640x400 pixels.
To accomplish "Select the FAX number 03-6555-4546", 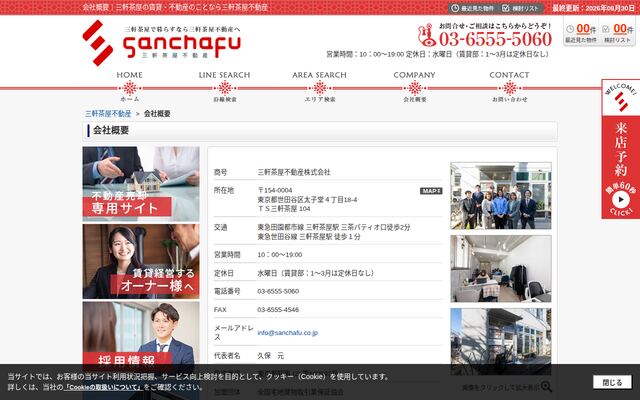I will pos(278,310).
